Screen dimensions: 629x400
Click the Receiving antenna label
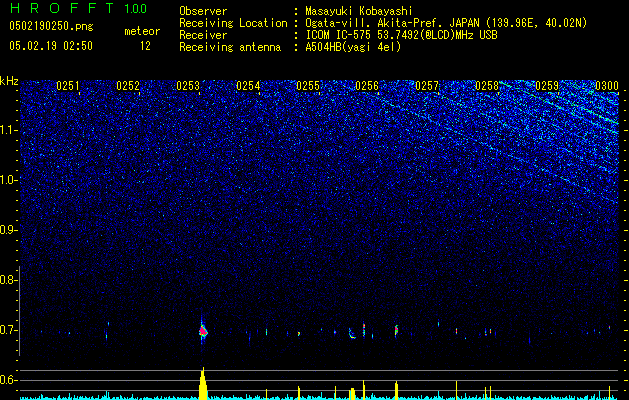pos(230,47)
